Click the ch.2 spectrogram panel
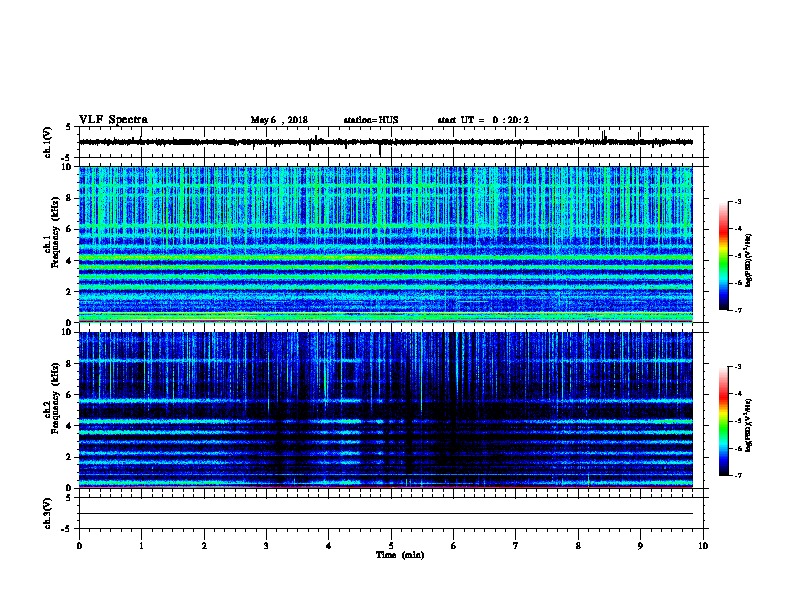Image resolution: width=792 pixels, height=612 pixels. (386, 410)
